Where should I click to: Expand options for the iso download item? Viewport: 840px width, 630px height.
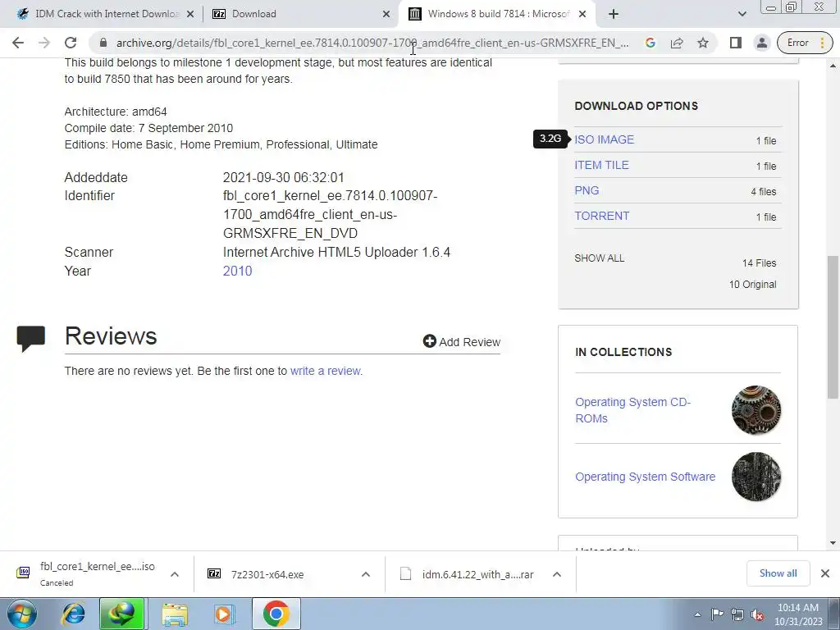[x=175, y=574]
